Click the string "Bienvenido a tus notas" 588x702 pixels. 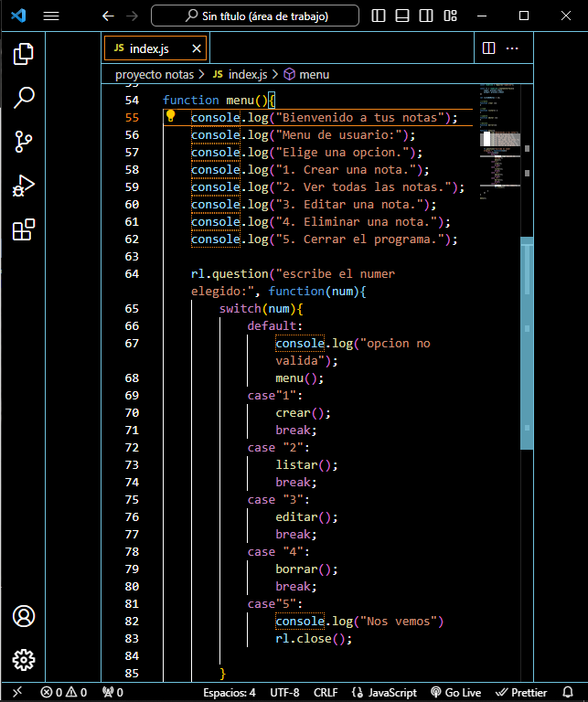(359, 117)
